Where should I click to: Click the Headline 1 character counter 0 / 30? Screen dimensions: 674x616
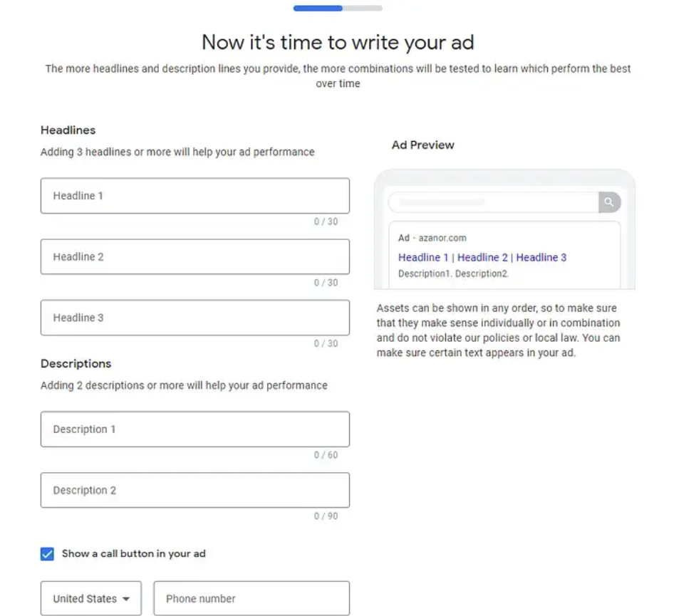click(326, 221)
